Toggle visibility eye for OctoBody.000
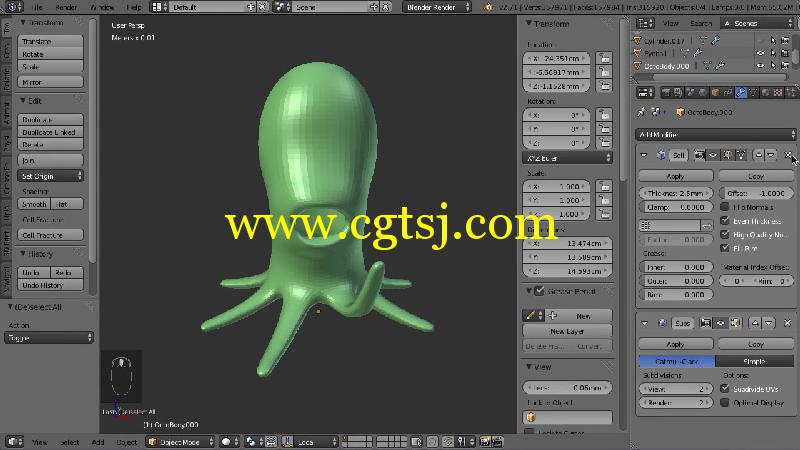The width and height of the screenshot is (800, 450). [760, 66]
